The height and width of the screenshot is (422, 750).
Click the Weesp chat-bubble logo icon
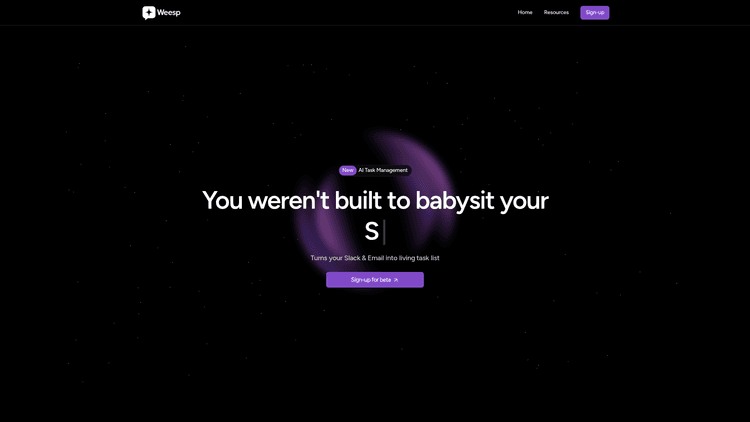point(149,13)
